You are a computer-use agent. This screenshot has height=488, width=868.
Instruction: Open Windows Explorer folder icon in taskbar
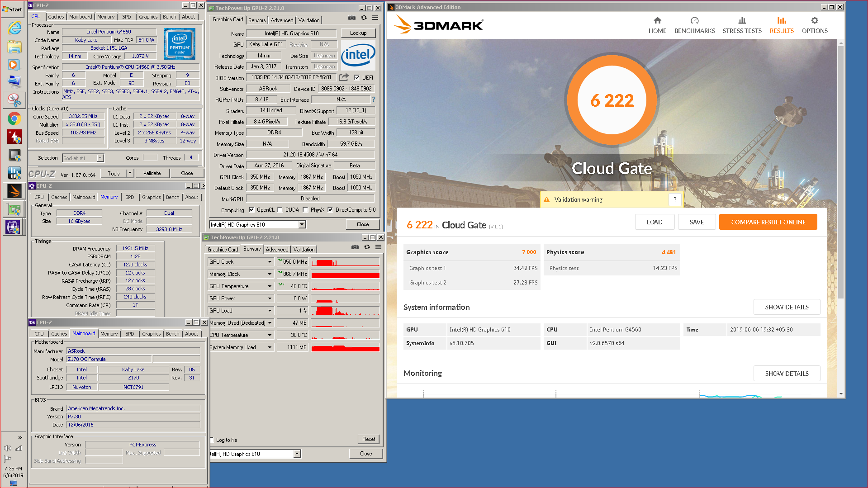tap(14, 46)
